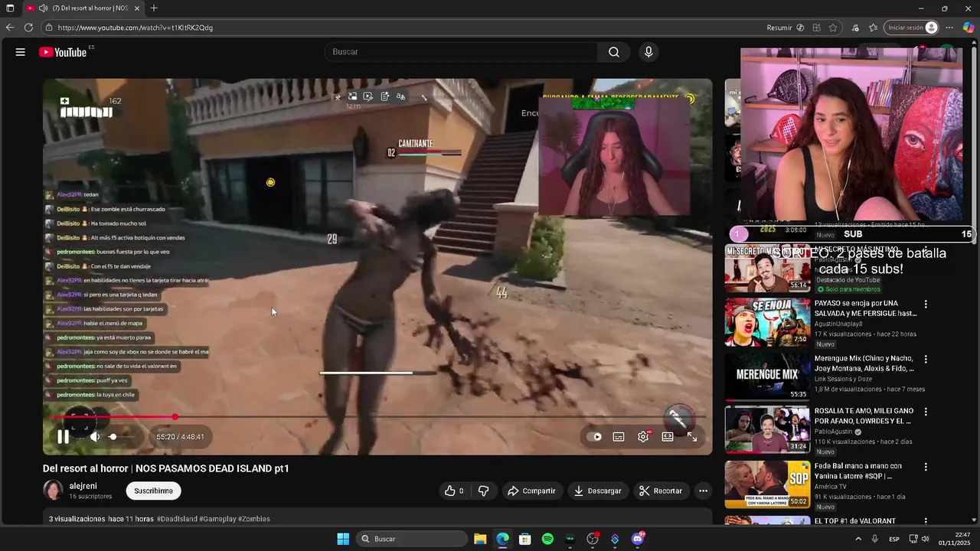Like the video with thumbs up
Viewport: 980px width, 551px height.
pos(454,491)
